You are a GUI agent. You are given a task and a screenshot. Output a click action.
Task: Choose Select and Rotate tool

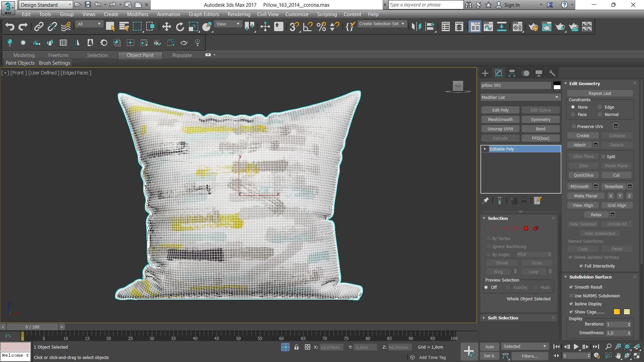[x=180, y=27]
